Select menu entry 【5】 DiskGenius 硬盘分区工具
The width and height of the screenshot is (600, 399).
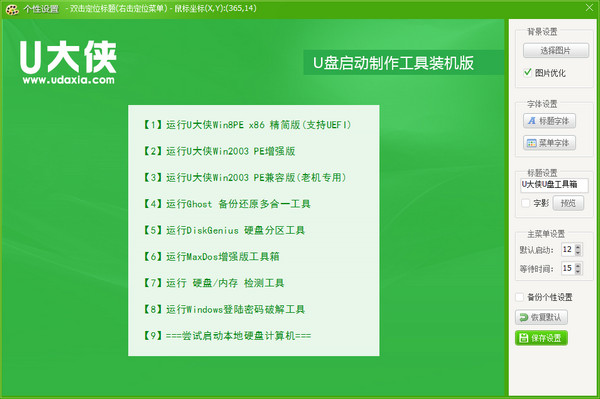223,230
